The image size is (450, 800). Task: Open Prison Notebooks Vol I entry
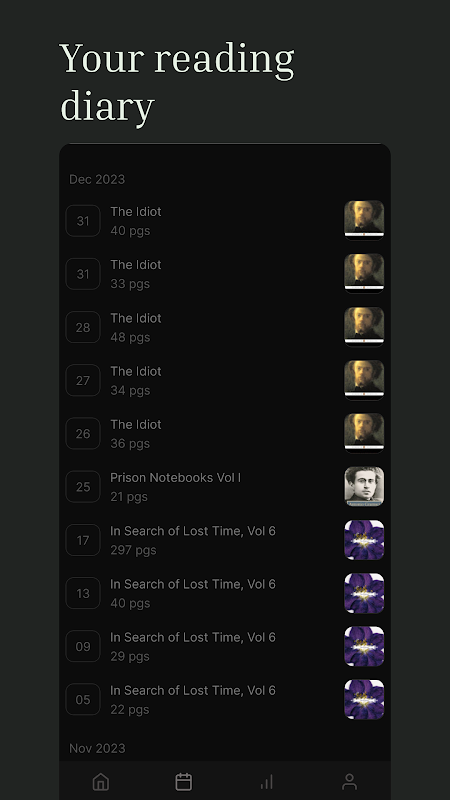coord(225,487)
